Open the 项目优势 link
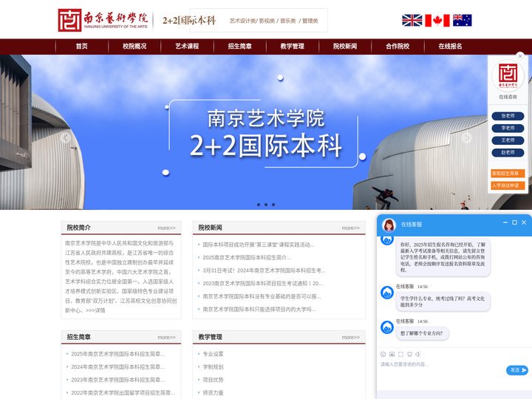This screenshot has width=532, height=399. [x=213, y=380]
